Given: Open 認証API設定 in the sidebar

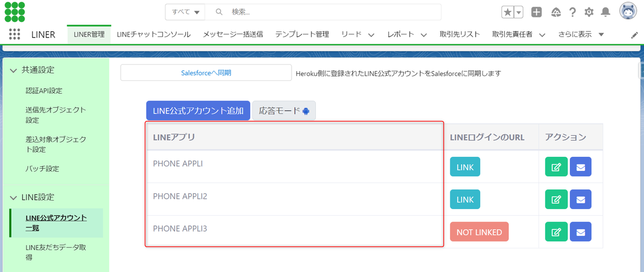Looking at the screenshot, I should click(44, 90).
